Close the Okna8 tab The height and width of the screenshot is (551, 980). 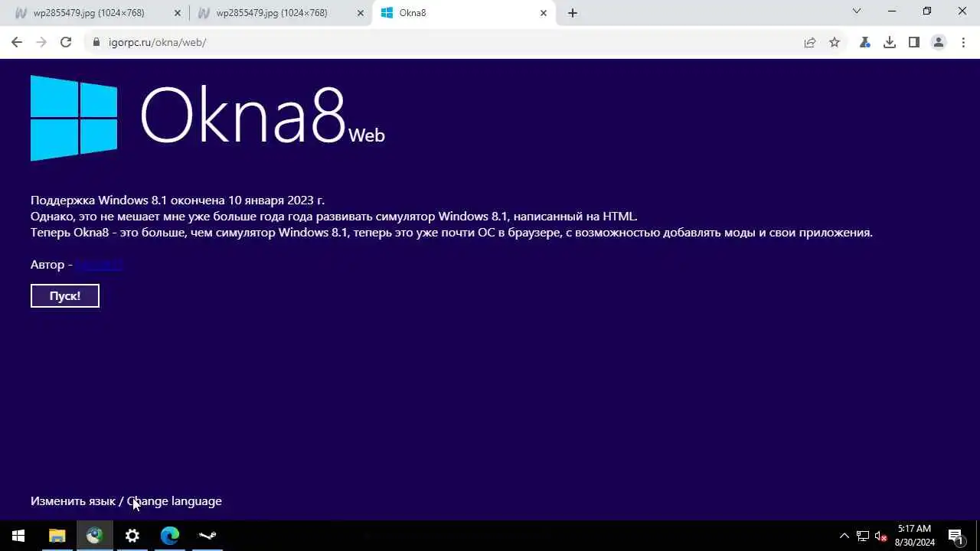point(544,13)
